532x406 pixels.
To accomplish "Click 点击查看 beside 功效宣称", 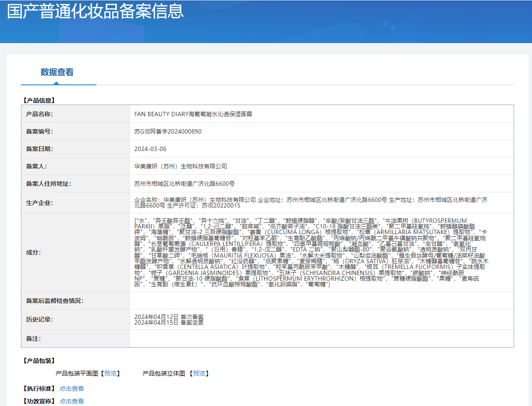I will (72, 401).
